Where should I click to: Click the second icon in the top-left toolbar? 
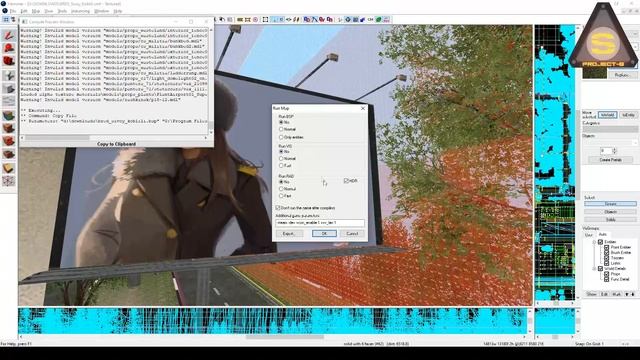coord(13,19)
